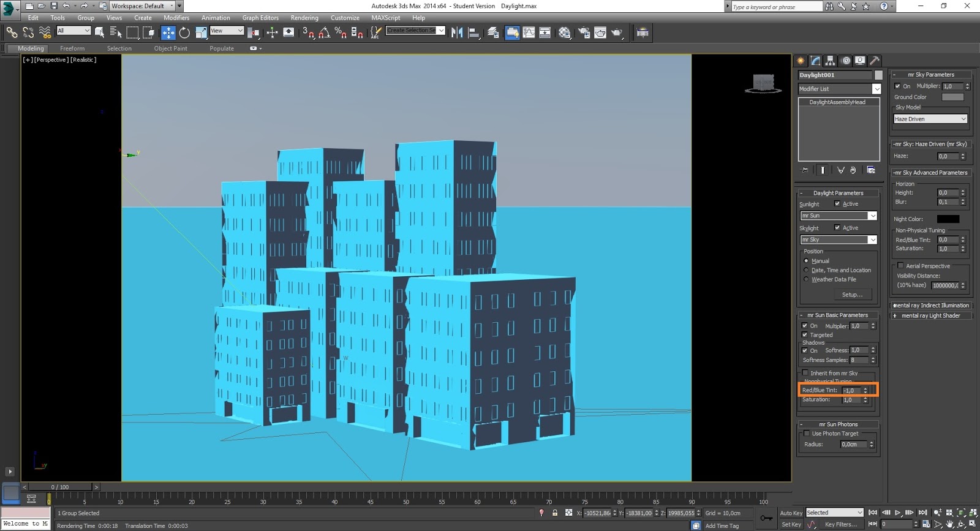The height and width of the screenshot is (531, 980).
Task: Open the Material Editor from the toolbar
Action: (565, 32)
